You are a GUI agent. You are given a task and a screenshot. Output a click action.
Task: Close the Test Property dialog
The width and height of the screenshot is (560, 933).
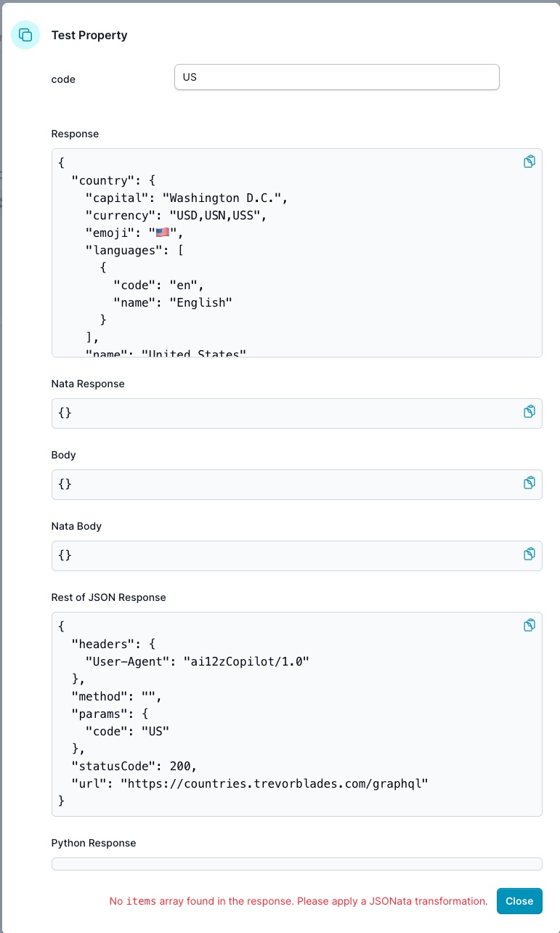tap(519, 901)
